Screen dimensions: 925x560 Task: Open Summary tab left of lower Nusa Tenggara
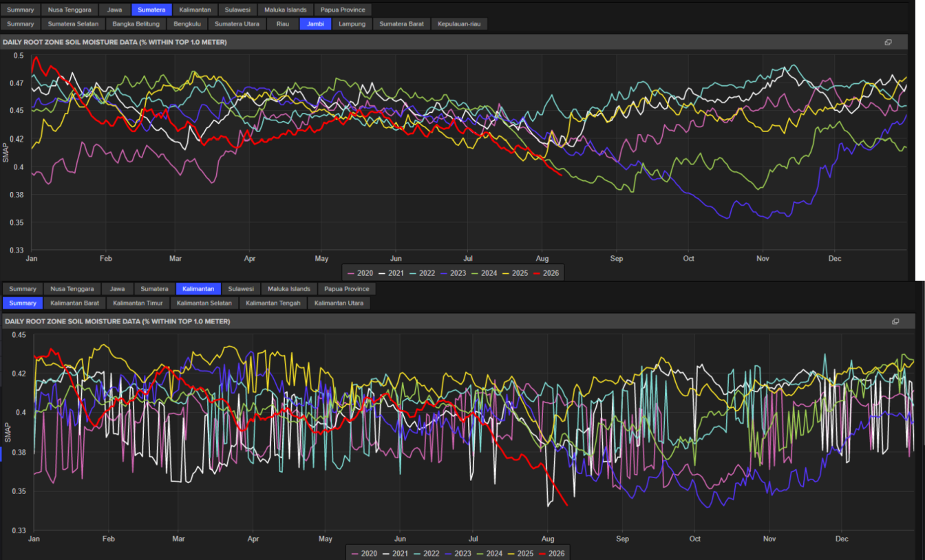click(23, 289)
